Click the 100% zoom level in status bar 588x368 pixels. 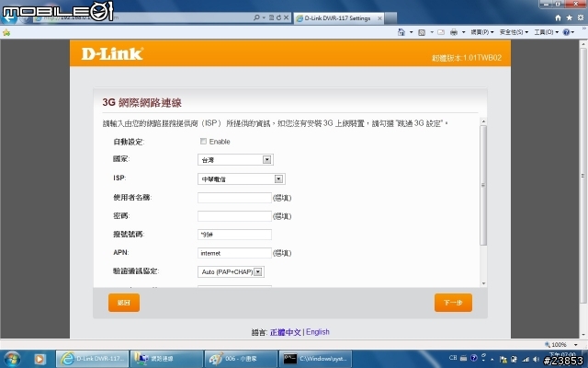pos(559,345)
